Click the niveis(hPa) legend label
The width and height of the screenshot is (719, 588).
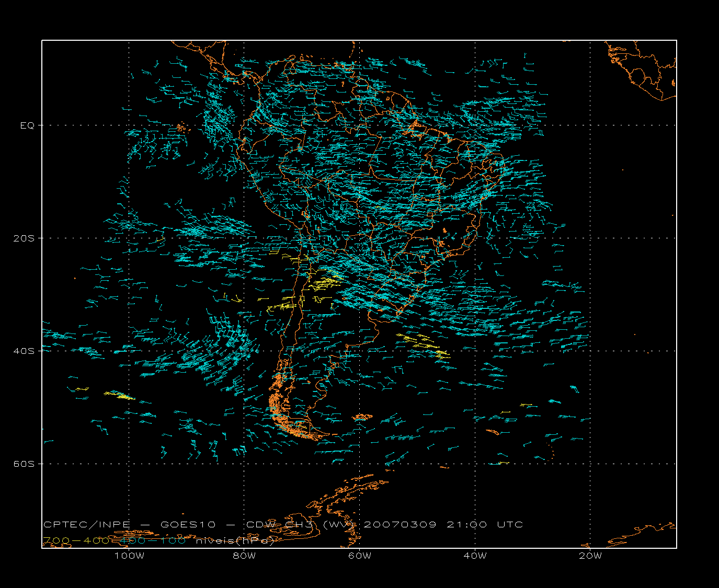point(235,541)
